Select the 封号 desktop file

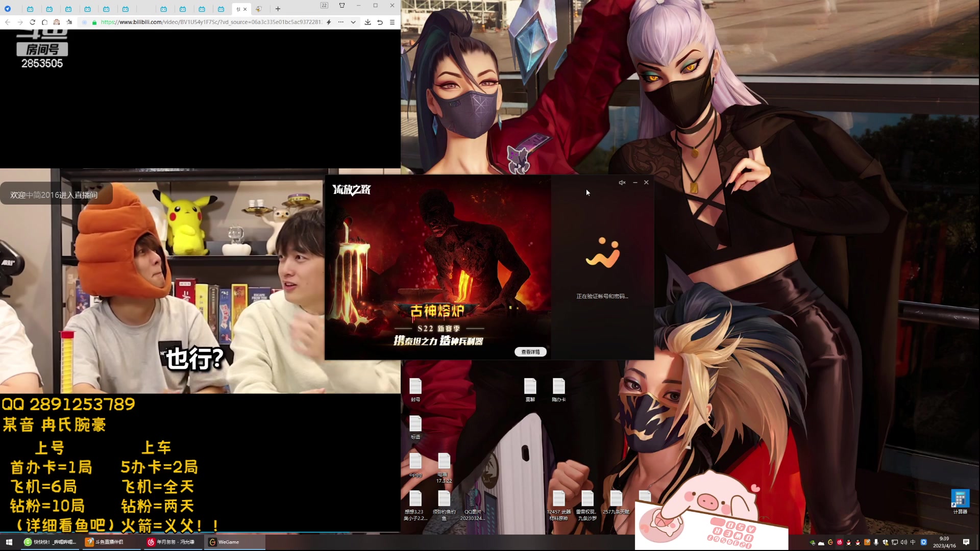point(415,390)
